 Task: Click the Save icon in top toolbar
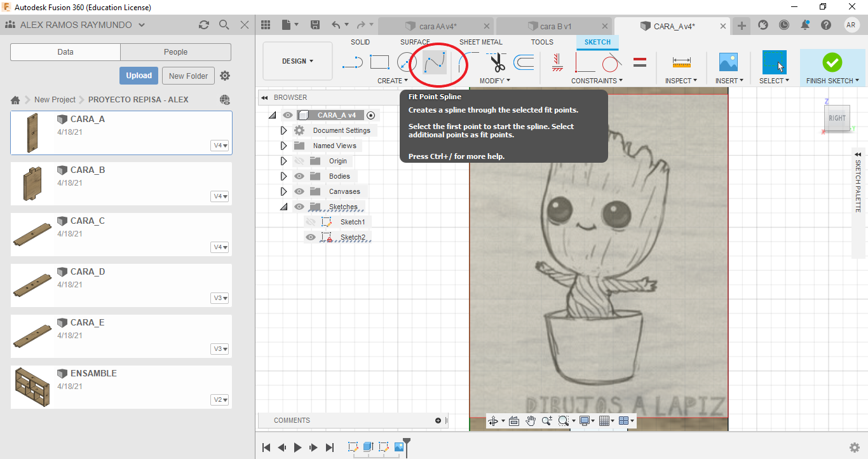pyautogui.click(x=315, y=25)
